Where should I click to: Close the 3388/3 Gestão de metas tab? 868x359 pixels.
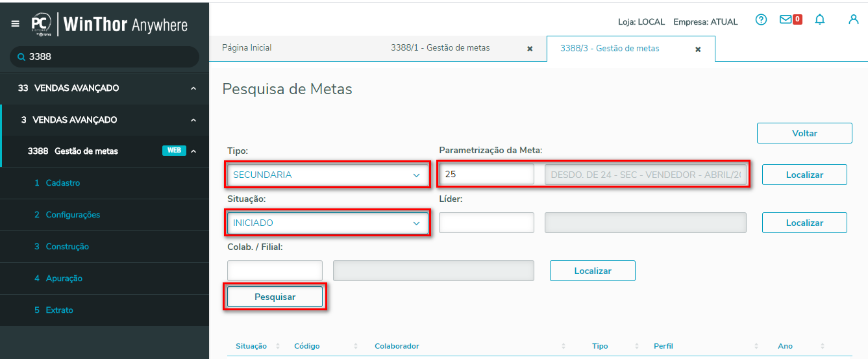[x=698, y=49]
